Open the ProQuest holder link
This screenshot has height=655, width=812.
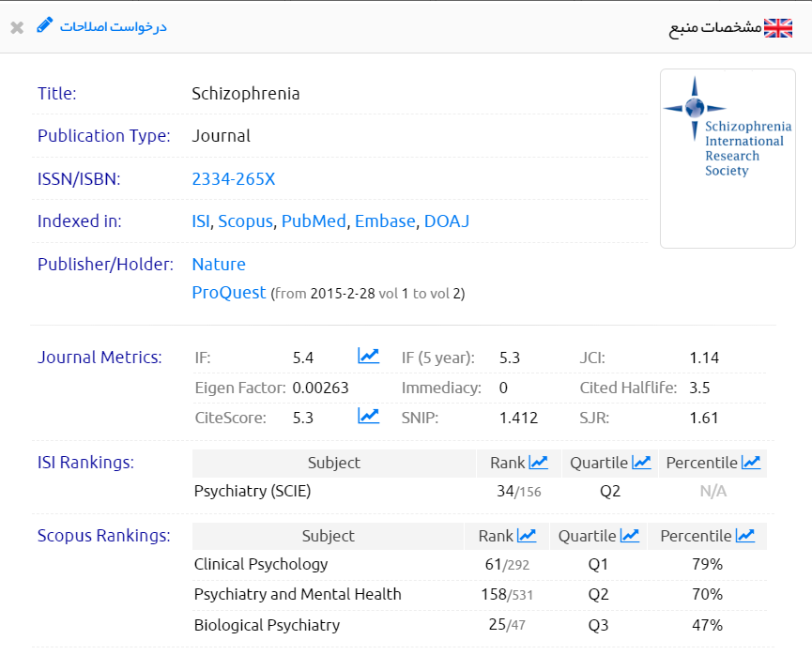(229, 293)
